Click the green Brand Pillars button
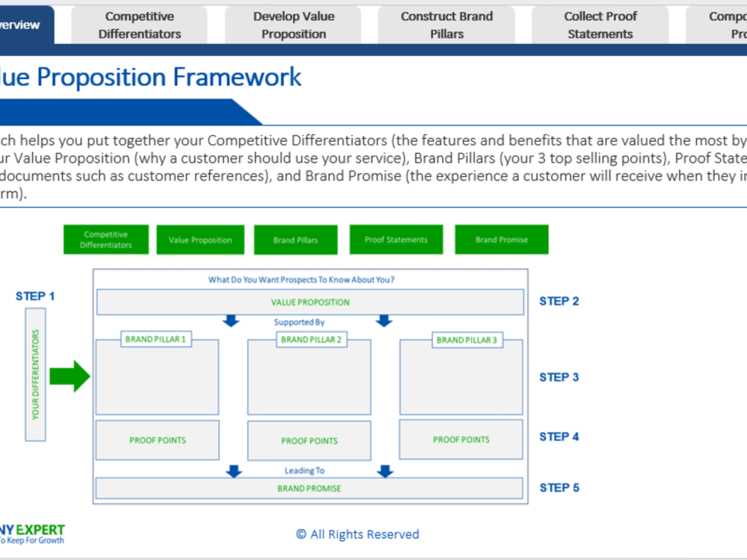Viewport: 747px width, 560px height. point(295,240)
